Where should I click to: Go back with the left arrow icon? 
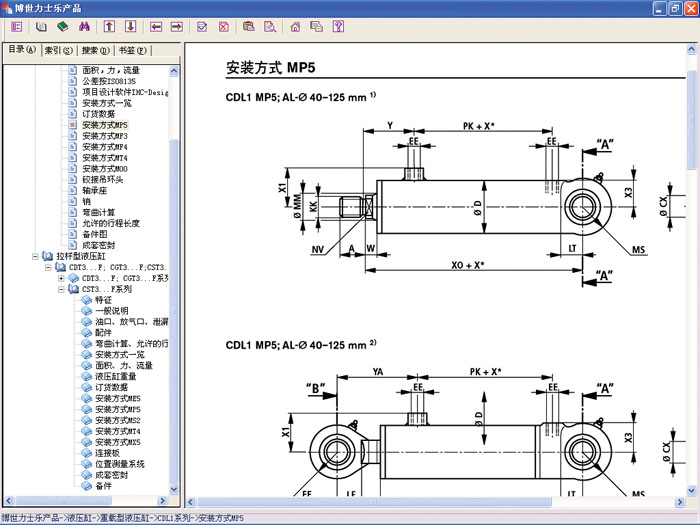point(156,27)
